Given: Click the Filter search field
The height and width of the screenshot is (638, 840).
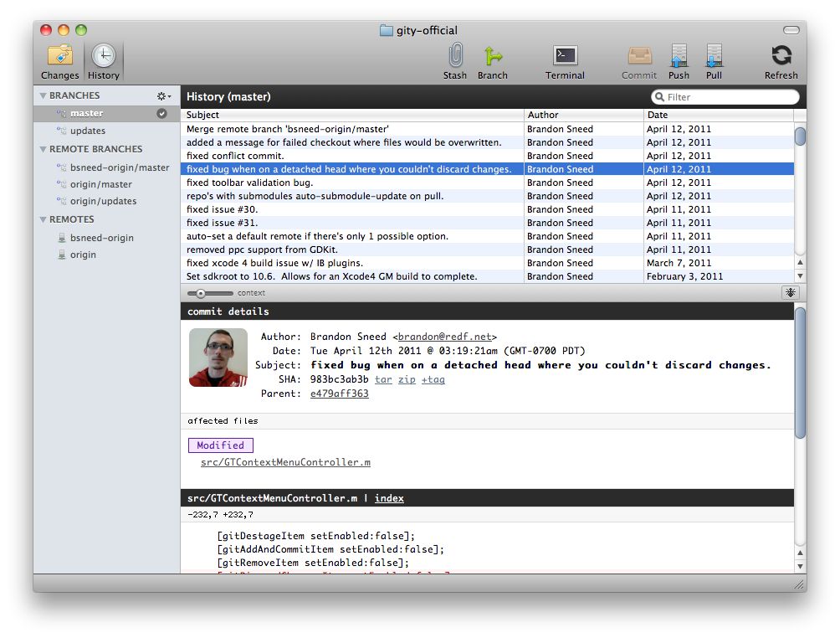Looking at the screenshot, I should tap(728, 96).
